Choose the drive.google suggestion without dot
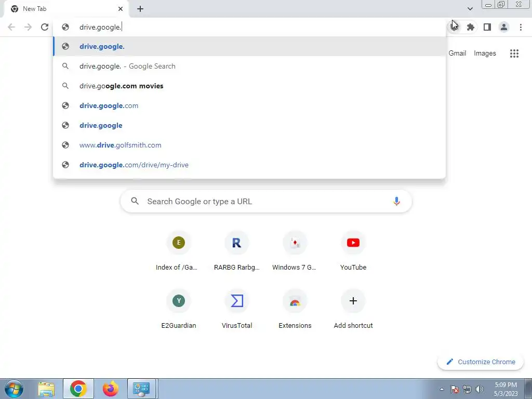Image resolution: width=532 pixels, height=399 pixels. click(249, 125)
